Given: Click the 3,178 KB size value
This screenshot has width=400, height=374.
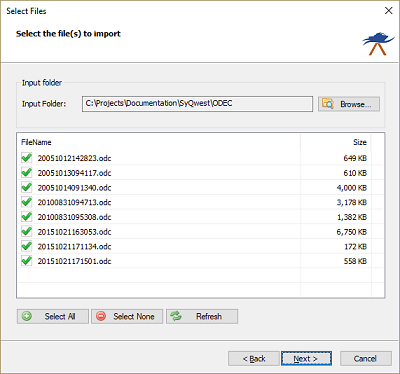Looking at the screenshot, I should 352,202.
